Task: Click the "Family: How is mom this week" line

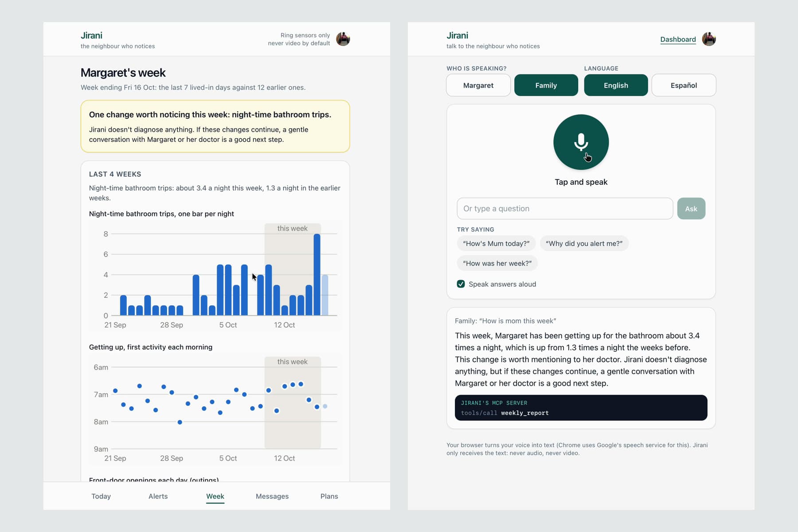Action: point(505,321)
